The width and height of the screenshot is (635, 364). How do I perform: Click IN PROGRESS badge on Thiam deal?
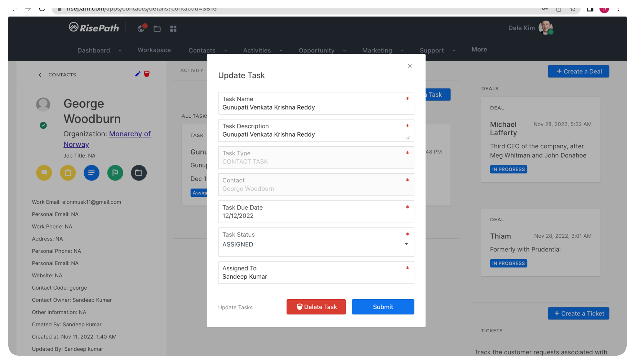click(509, 264)
